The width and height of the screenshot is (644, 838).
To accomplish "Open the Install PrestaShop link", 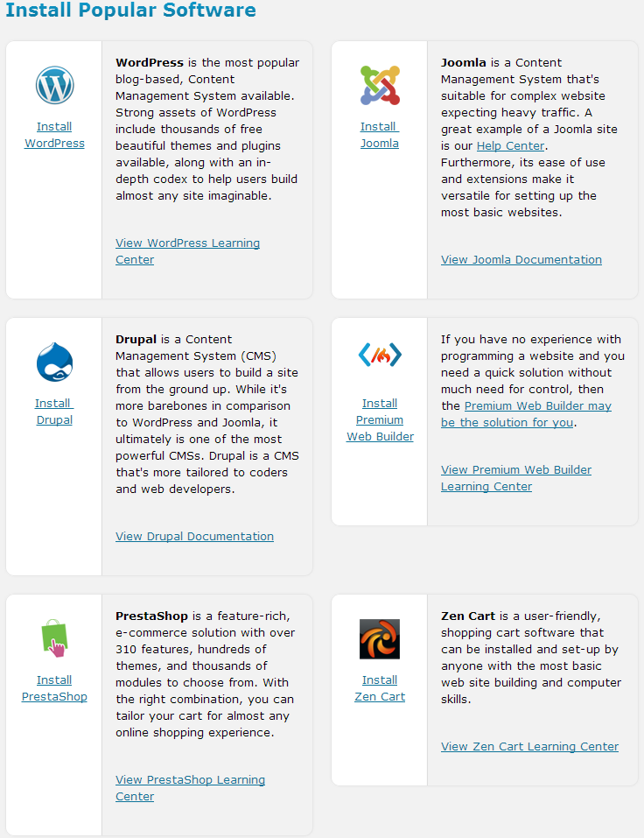I will coord(54,688).
